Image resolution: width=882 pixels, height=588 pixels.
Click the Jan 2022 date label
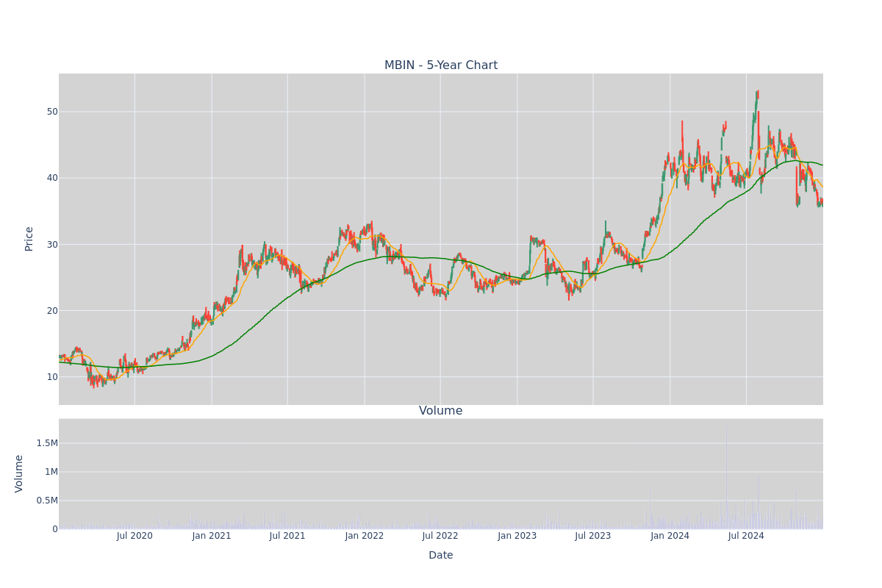(x=365, y=536)
